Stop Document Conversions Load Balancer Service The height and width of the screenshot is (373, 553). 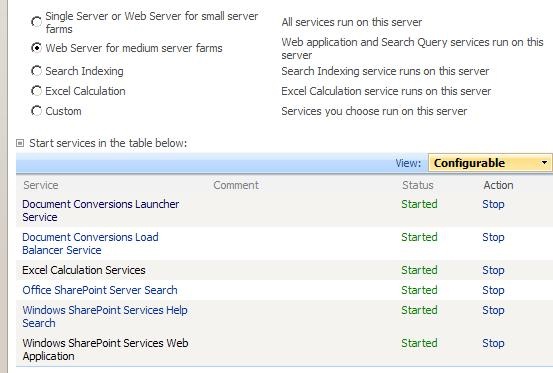tap(493, 237)
